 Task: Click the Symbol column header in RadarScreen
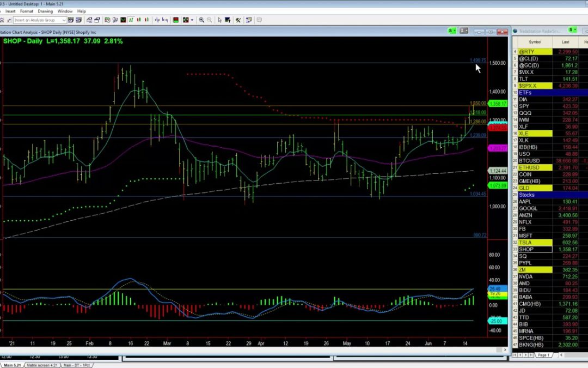535,42
